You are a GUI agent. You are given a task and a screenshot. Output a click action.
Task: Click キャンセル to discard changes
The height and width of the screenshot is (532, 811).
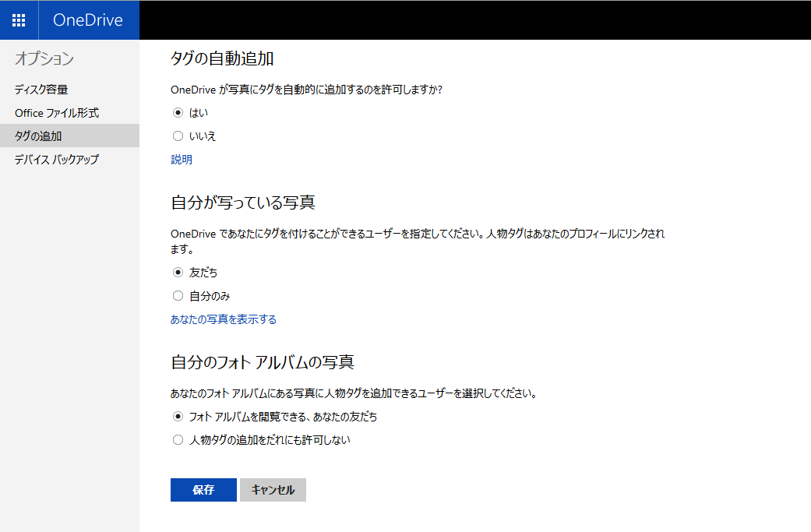tap(272, 490)
